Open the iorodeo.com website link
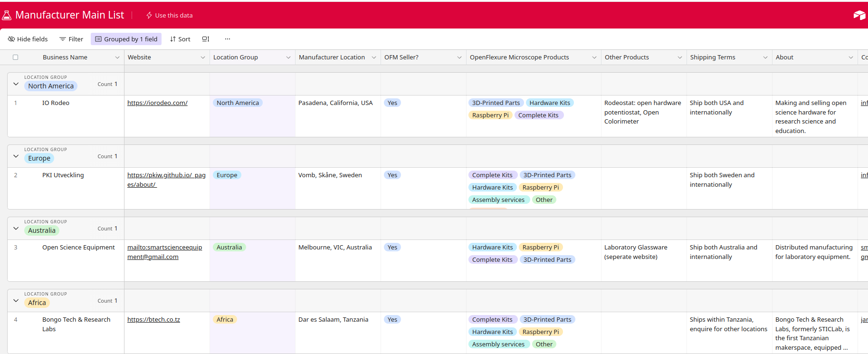The width and height of the screenshot is (868, 354). coord(157,103)
